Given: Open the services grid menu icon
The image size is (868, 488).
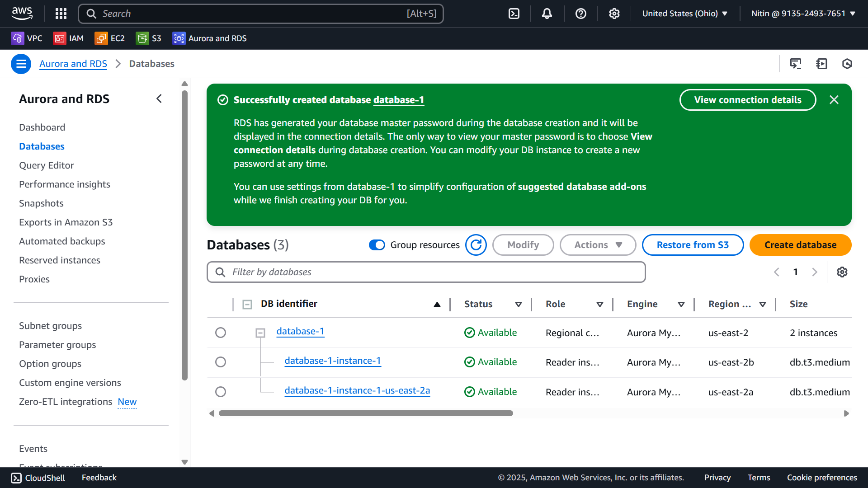Looking at the screenshot, I should 61,14.
